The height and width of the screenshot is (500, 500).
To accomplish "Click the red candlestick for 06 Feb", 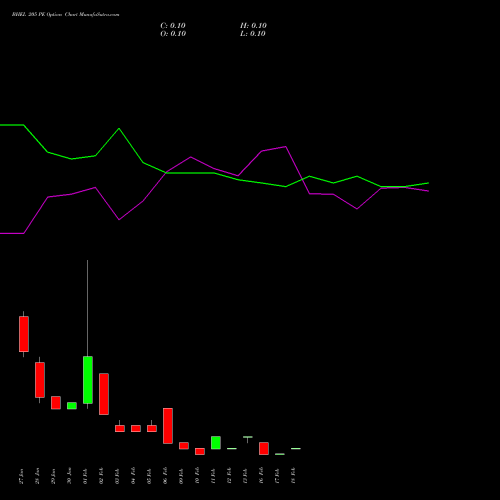I will coord(168,426).
